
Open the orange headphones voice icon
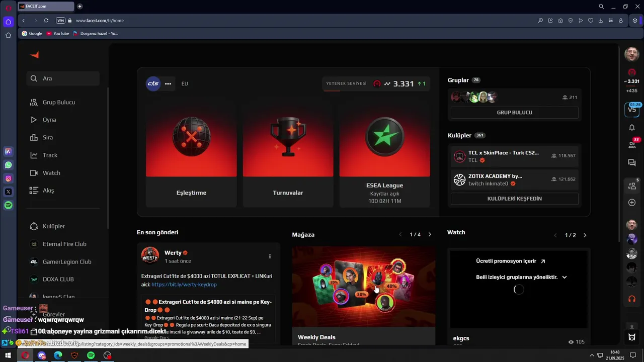[x=632, y=299]
